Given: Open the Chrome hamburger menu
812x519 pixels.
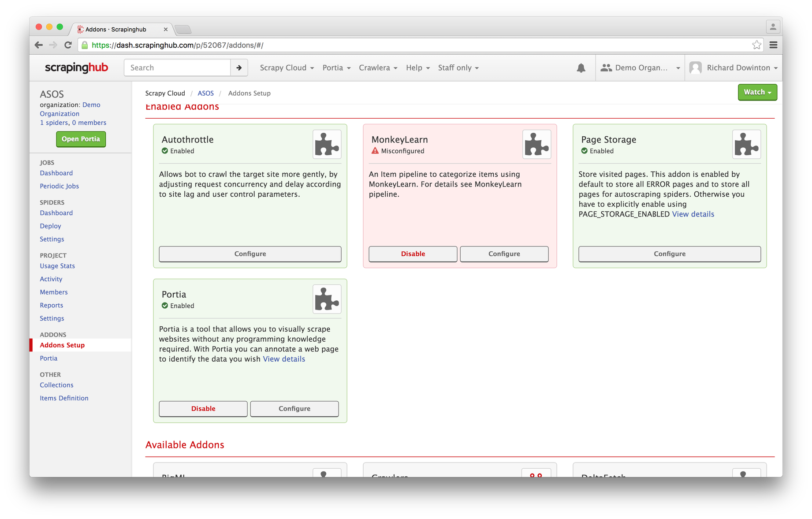Looking at the screenshot, I should coord(773,45).
